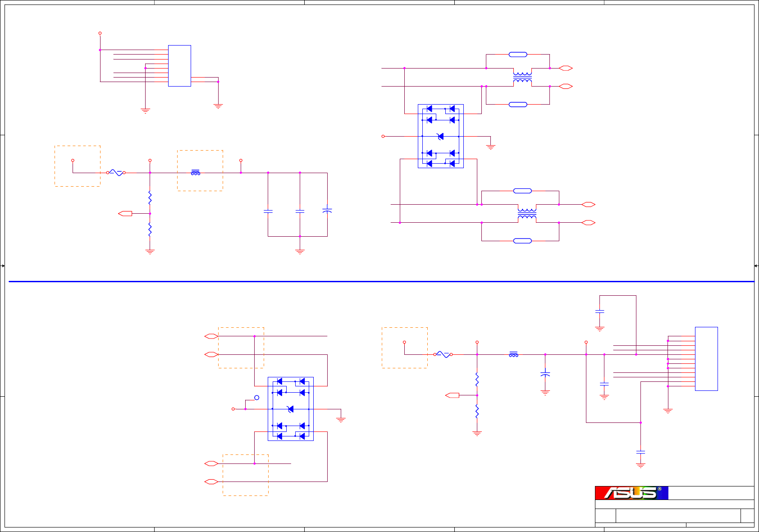Viewport: 759px width, 532px height.
Task: Select the polarized capacitor after the lower-right ferrite bead
Action: click(x=545, y=374)
